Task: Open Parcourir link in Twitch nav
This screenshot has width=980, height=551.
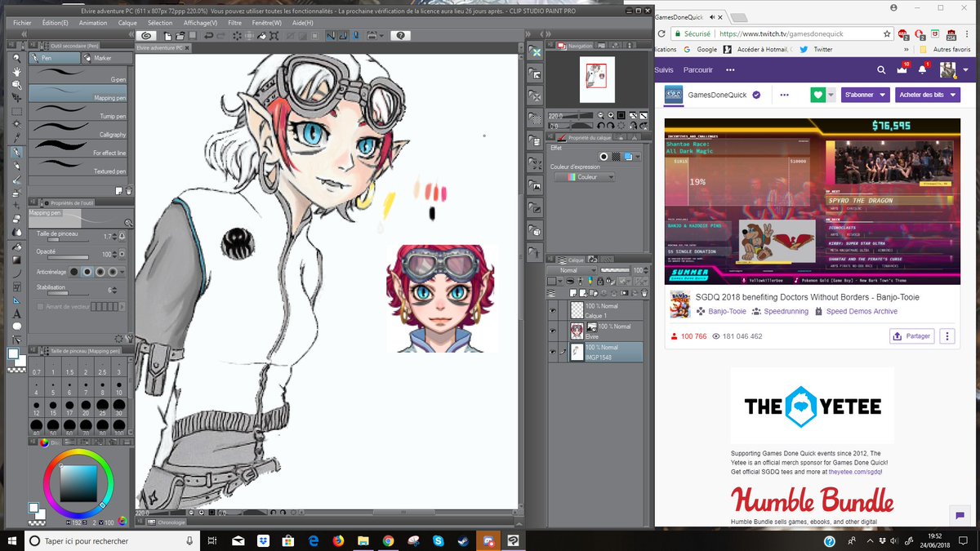Action: pyautogui.click(x=698, y=70)
